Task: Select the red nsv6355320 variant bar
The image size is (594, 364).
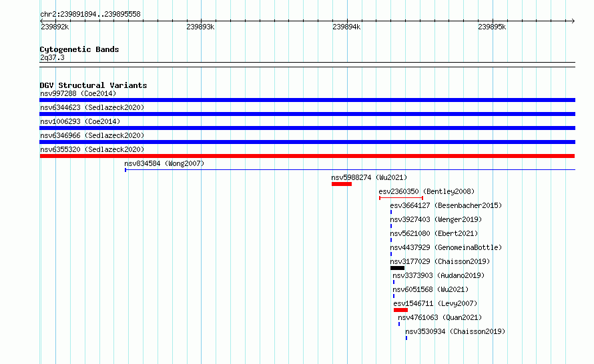Action: 307,156
